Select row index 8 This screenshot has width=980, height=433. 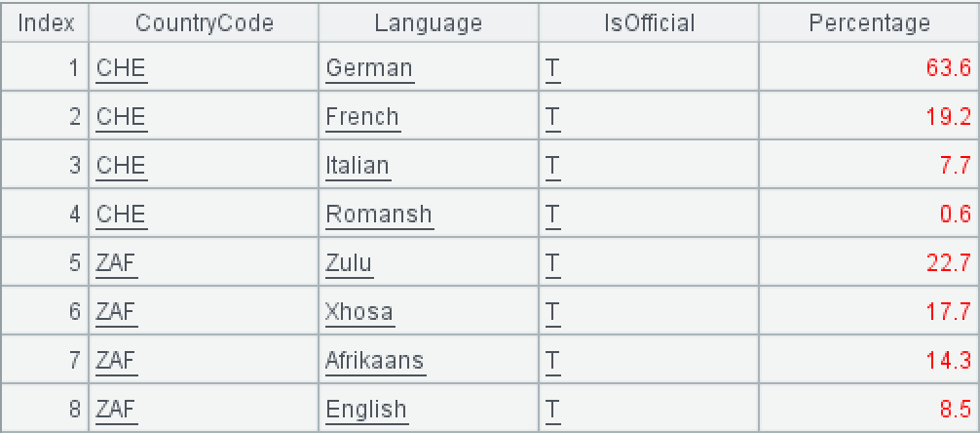pyautogui.click(x=46, y=410)
